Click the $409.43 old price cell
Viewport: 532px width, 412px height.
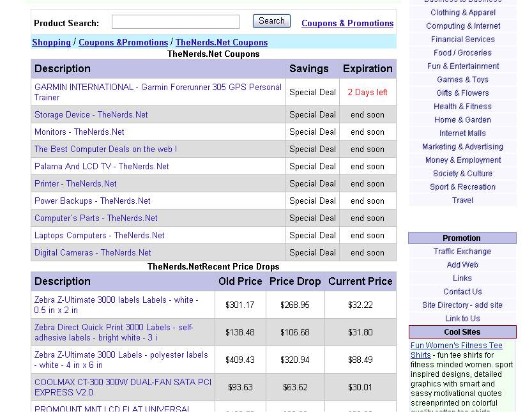[240, 360]
